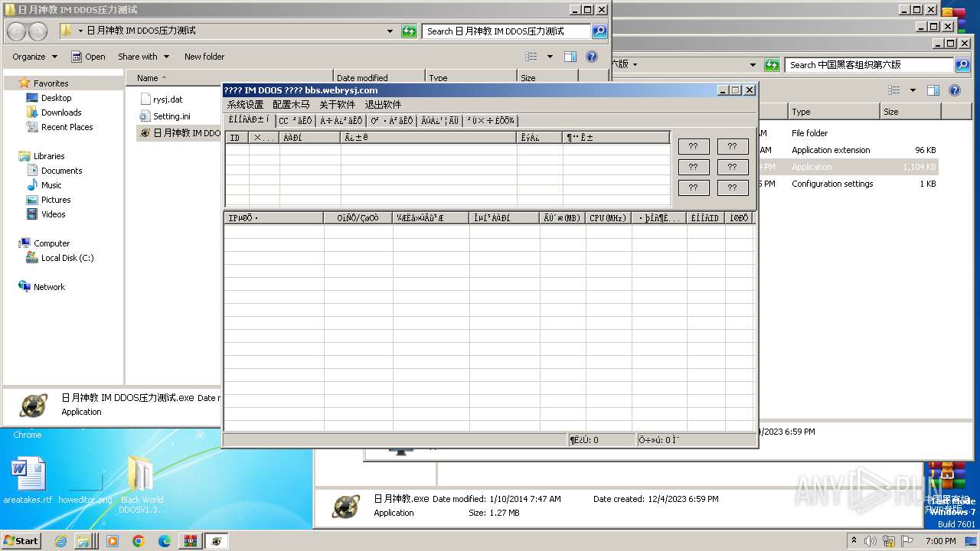Click the search box in front Explorer window
Screen dimensions: 980x551
(x=506, y=31)
